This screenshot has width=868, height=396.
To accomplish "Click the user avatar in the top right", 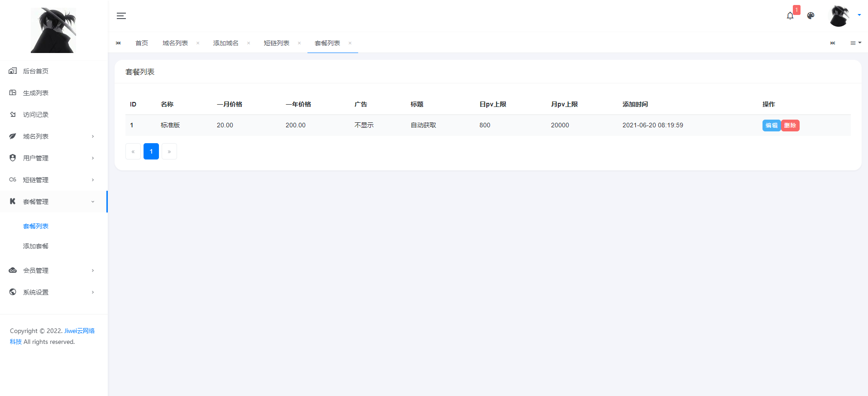I will coord(839,16).
